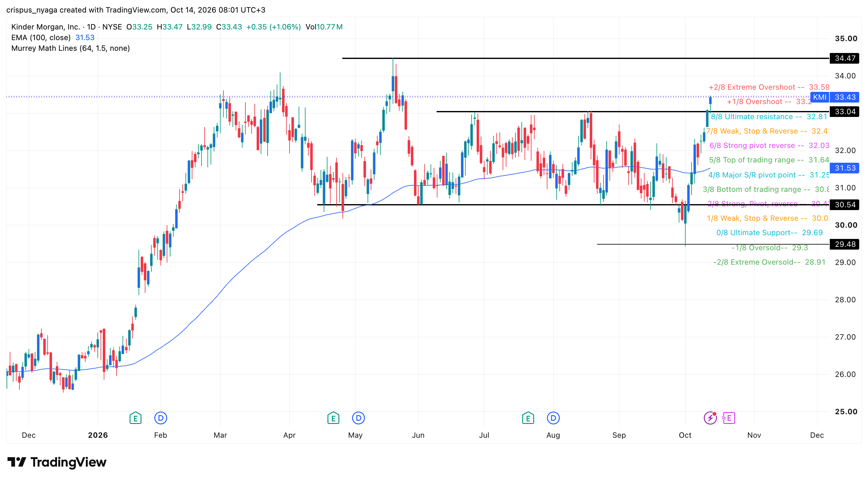868x481 pixels.
Task: Click the pink estimated earnings E icon
Action: click(729, 418)
